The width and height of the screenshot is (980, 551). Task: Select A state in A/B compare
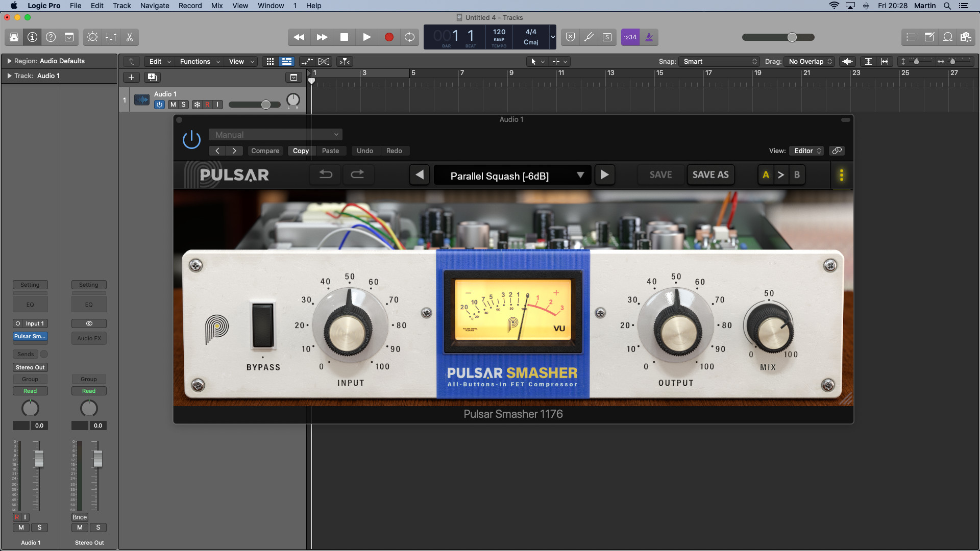pos(766,174)
